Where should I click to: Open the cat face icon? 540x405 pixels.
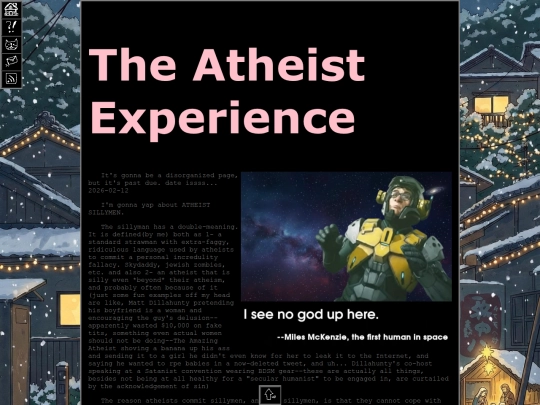click(11, 44)
